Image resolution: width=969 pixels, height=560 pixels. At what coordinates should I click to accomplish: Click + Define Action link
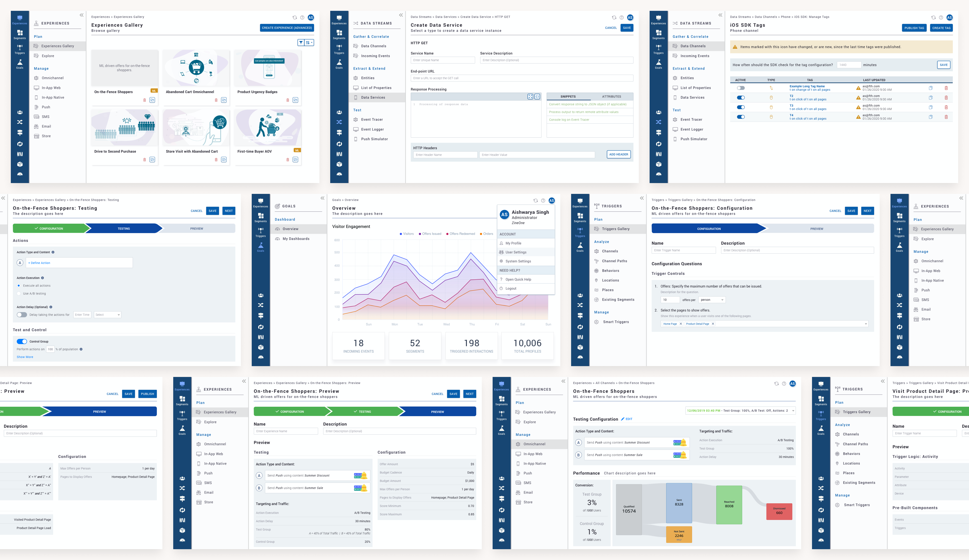(39, 263)
